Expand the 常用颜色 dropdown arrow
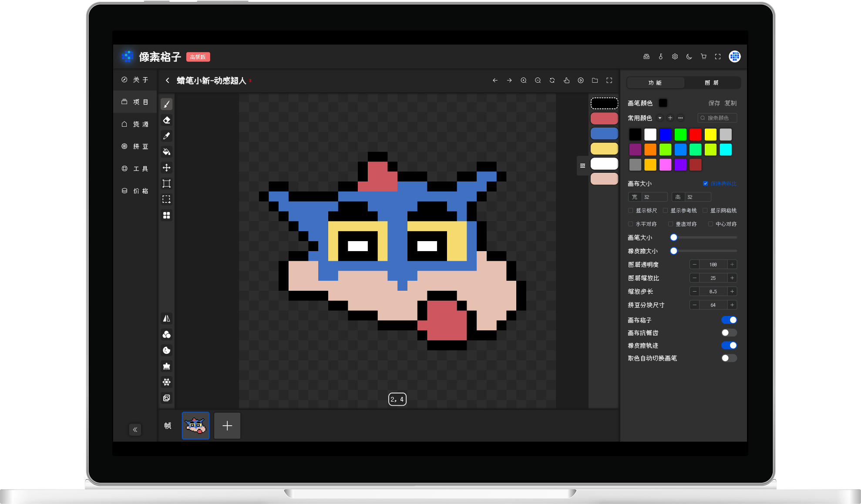Viewport: 861px width, 504px height. (x=660, y=118)
